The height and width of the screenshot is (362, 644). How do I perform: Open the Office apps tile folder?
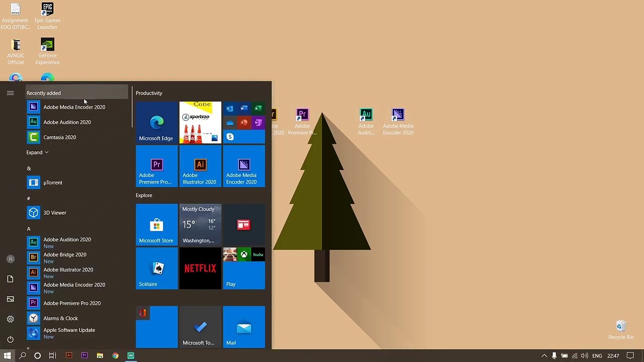(244, 123)
